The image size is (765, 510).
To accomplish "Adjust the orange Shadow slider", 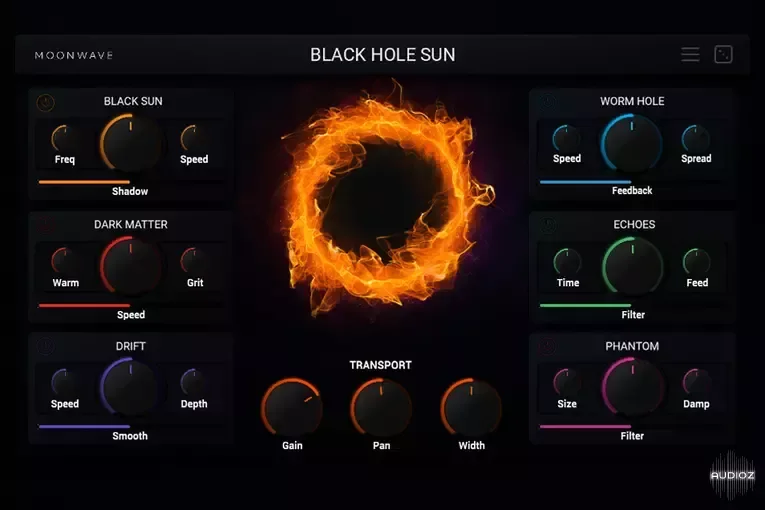I will (131, 182).
